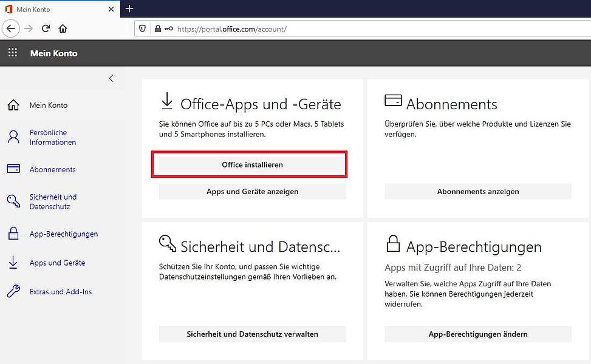This screenshot has width=591, height=364.
Task: Click the key icon in Sicherheit card heading
Action: point(168,243)
